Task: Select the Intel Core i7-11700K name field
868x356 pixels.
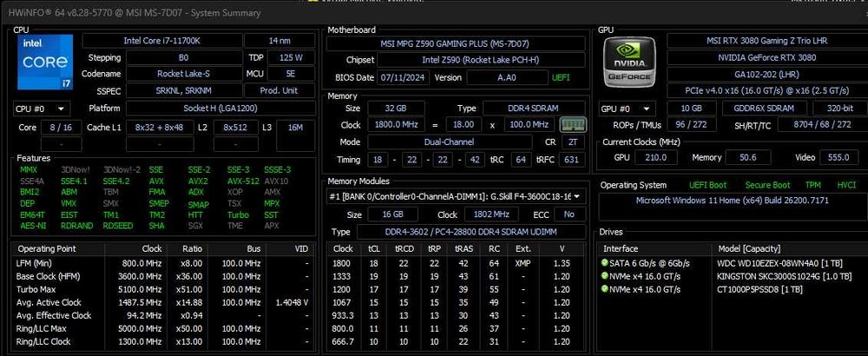Action: [x=162, y=41]
